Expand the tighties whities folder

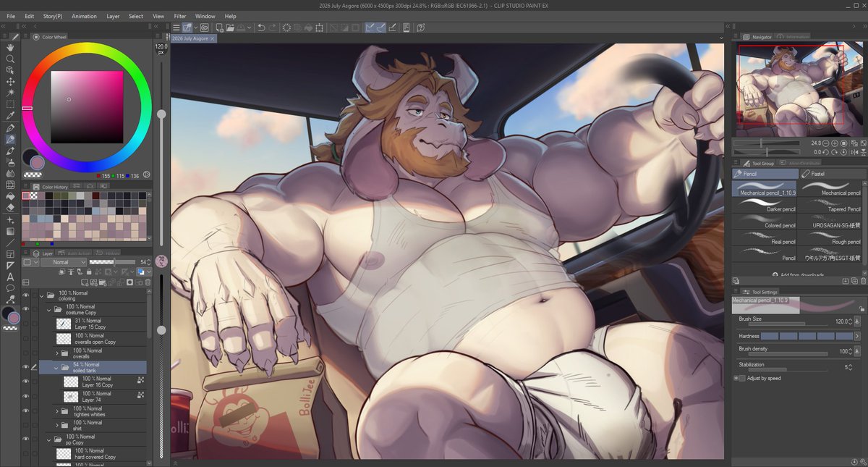click(x=56, y=411)
